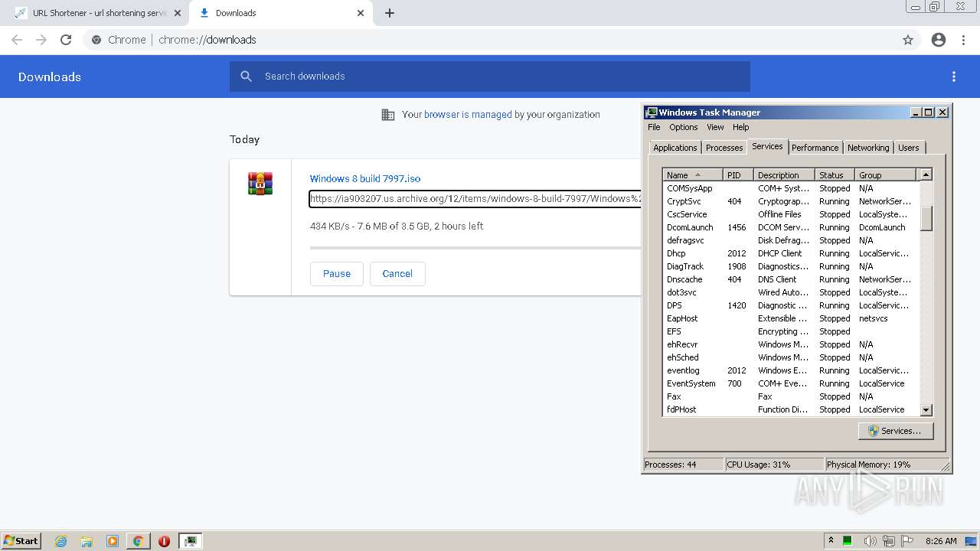
Task: Open the Downloads page more-actions menu
Action: 954,77
